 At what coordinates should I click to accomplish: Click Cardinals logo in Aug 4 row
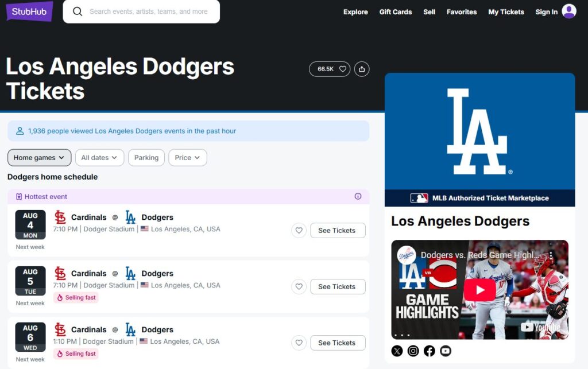60,217
